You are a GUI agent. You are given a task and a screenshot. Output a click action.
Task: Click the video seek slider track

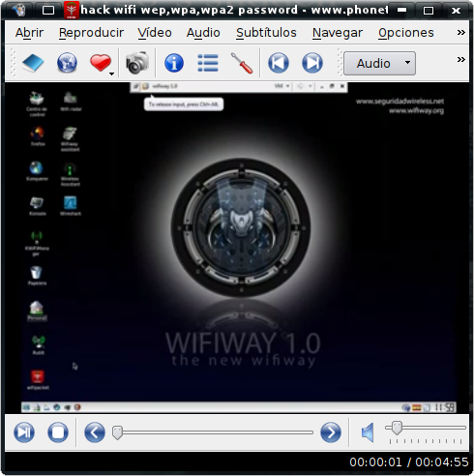pos(213,432)
